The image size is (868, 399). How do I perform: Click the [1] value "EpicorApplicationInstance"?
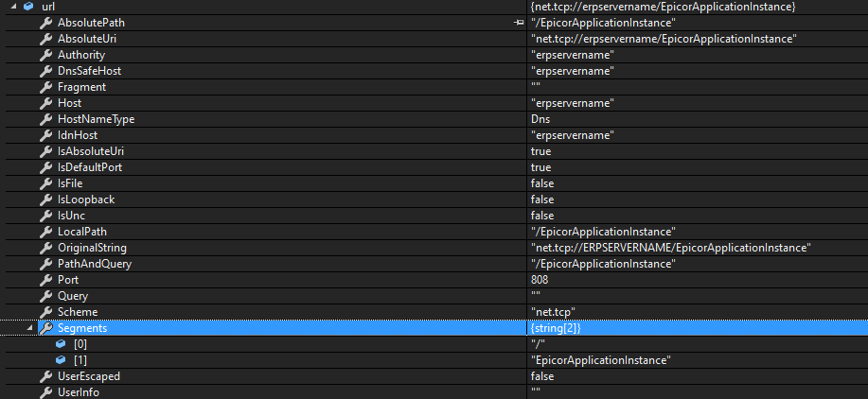click(601, 360)
